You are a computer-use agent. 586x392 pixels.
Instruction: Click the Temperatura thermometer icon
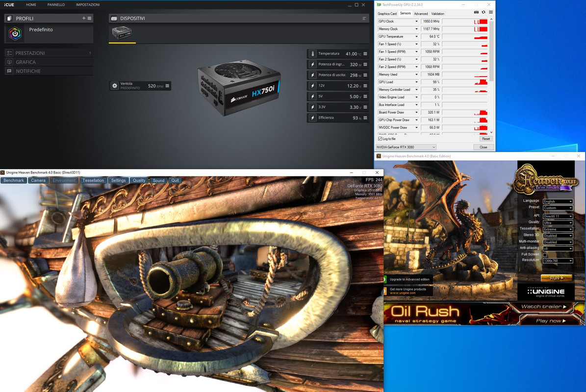point(313,54)
